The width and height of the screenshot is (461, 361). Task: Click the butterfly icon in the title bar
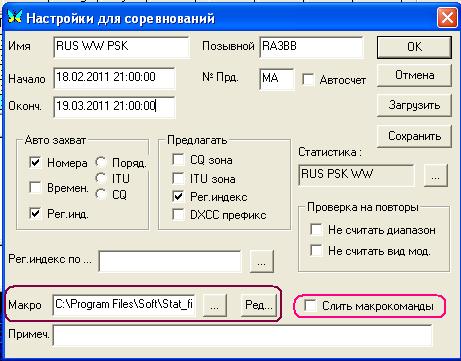(15, 17)
